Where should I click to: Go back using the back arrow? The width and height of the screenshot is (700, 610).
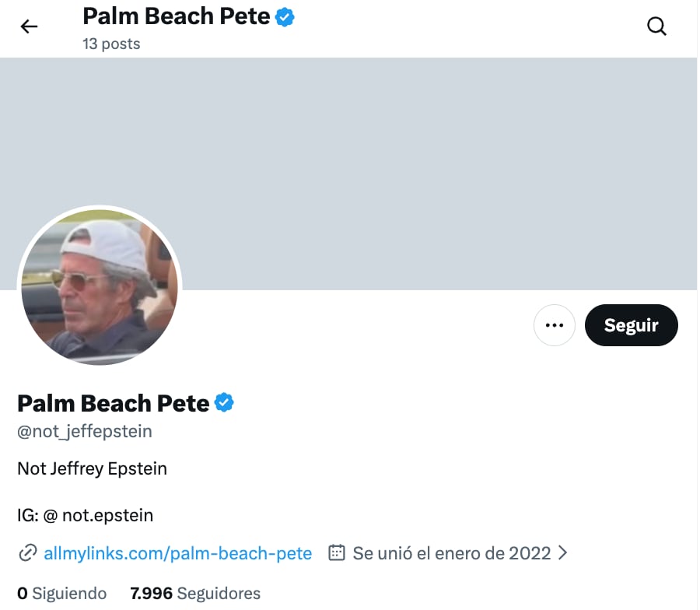point(28,26)
